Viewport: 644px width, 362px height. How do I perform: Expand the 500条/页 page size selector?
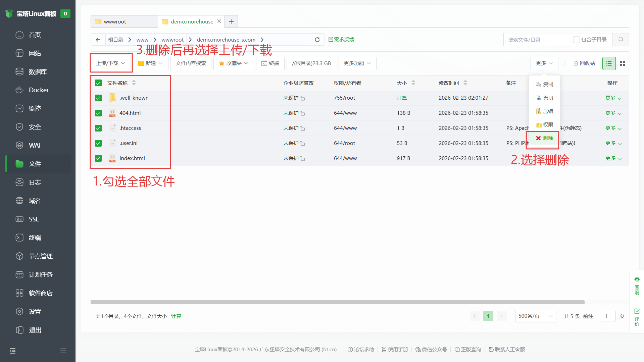[x=536, y=316]
